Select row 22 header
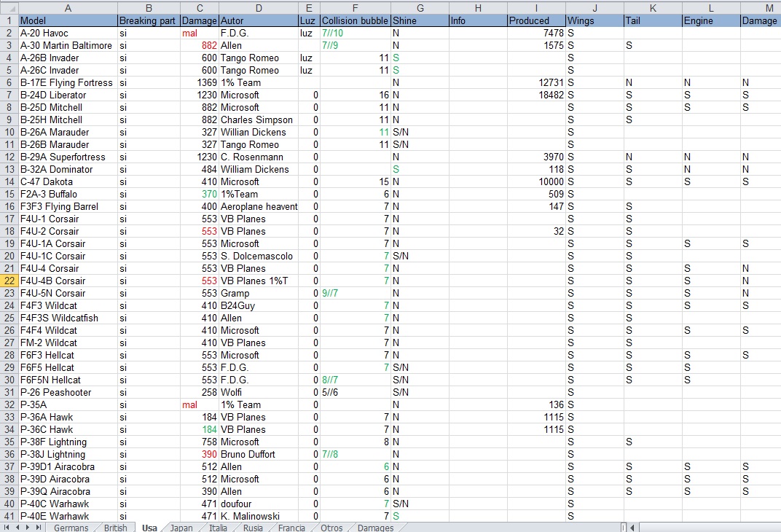The image size is (781, 532). [9, 281]
